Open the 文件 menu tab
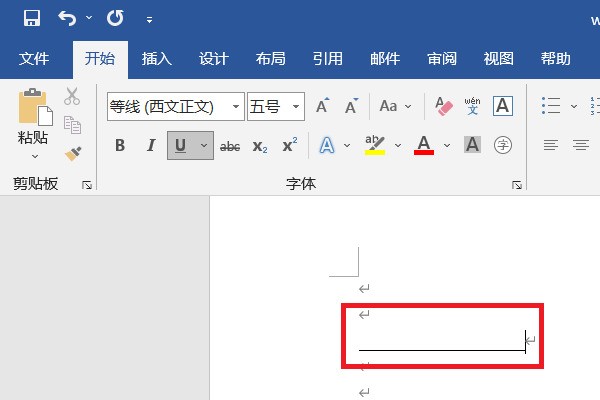This screenshot has height=400, width=600. coord(34,59)
